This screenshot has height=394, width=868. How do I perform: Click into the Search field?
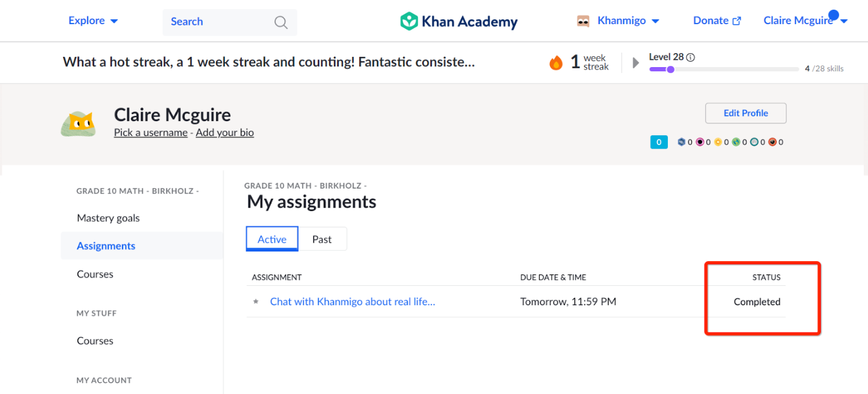pos(230,22)
